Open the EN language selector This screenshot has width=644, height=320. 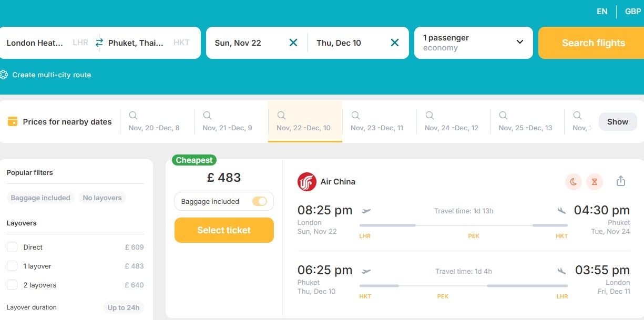[x=602, y=12]
